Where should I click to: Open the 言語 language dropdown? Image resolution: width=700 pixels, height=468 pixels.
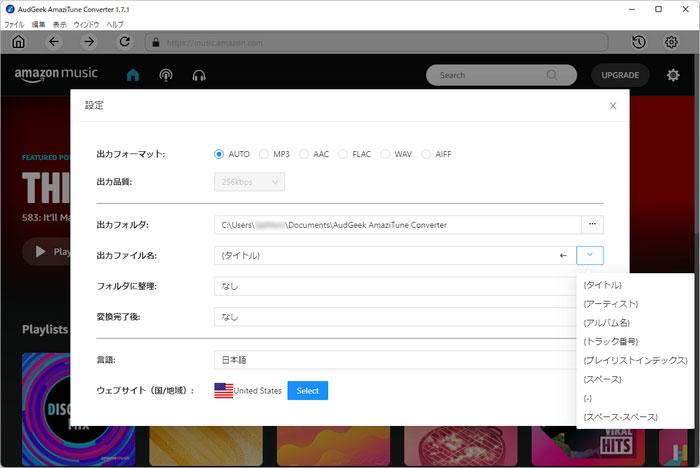[x=395, y=360]
